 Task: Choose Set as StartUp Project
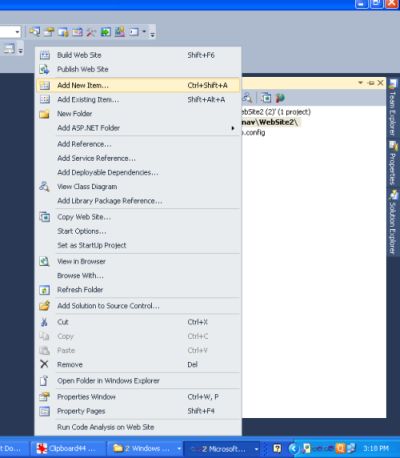pyautogui.click(x=138, y=245)
